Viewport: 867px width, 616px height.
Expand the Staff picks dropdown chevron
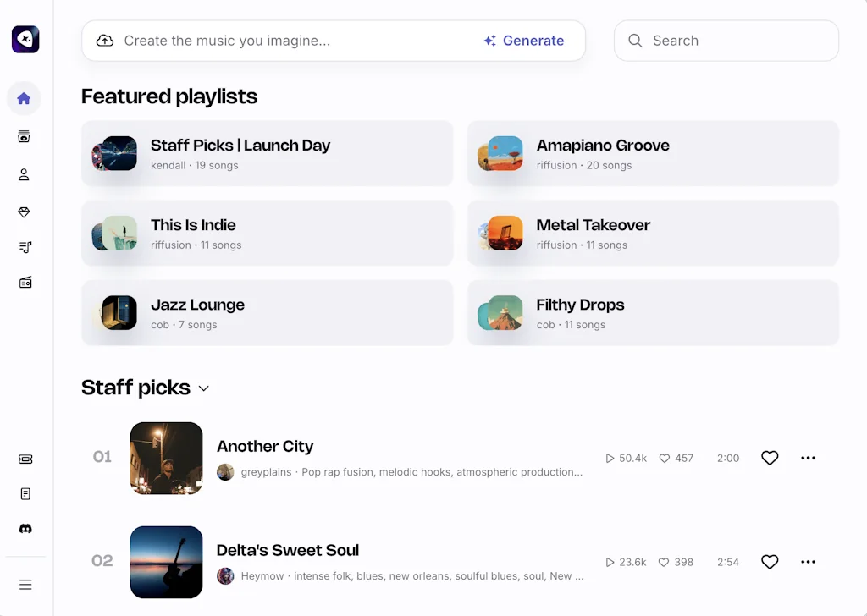point(203,388)
